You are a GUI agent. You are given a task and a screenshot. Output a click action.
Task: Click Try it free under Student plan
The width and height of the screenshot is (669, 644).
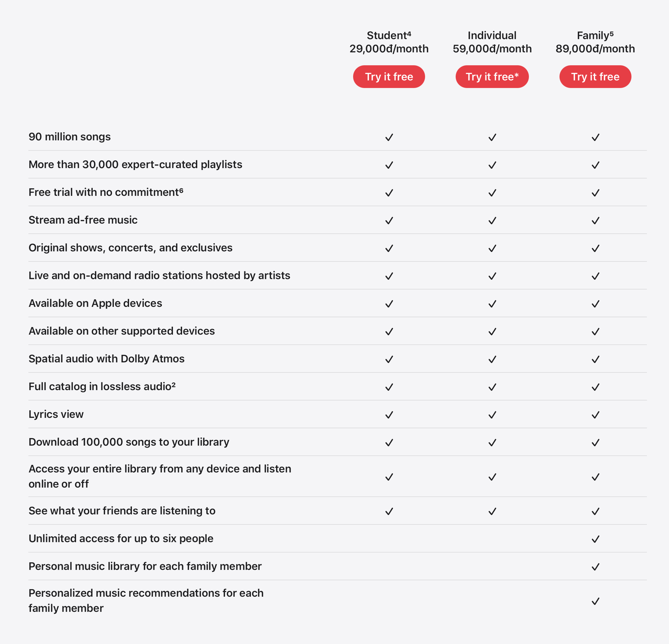tap(389, 77)
